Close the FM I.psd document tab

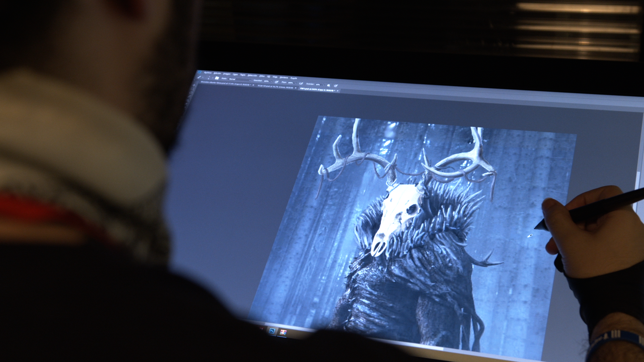[337, 90]
